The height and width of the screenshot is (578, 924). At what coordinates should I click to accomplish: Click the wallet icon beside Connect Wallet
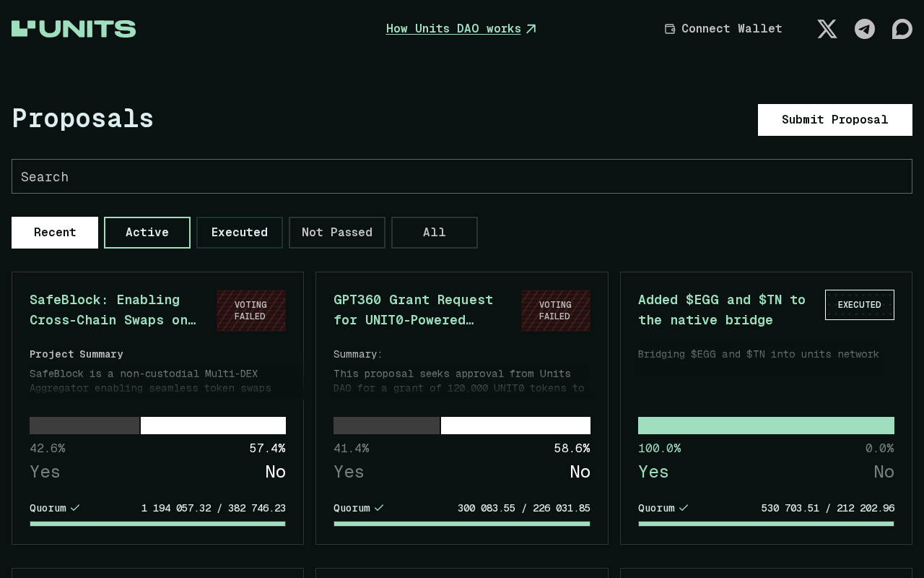coord(670,29)
